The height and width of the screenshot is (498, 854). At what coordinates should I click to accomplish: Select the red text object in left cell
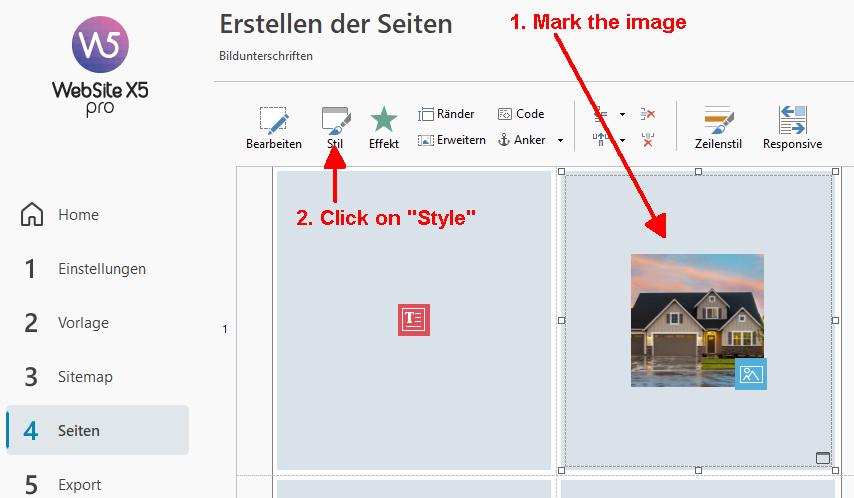coord(413,320)
